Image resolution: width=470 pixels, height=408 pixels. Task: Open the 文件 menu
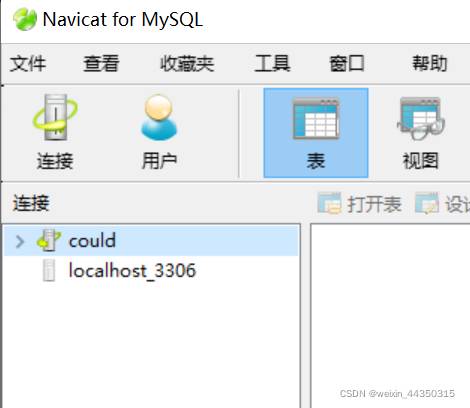[x=28, y=63]
